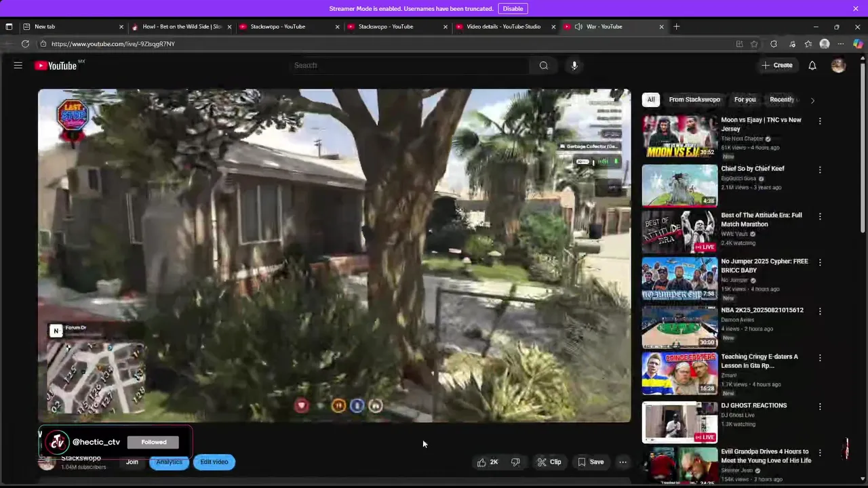Image resolution: width=868 pixels, height=488 pixels.
Task: Click Join channel membership button
Action: click(132, 462)
